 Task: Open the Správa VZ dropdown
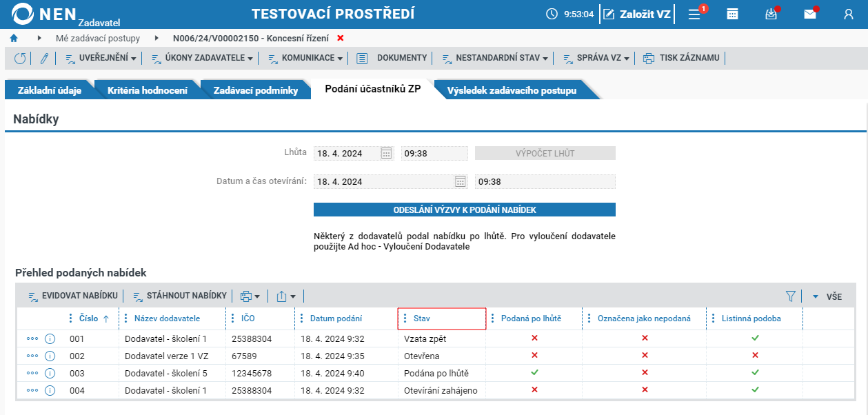(x=596, y=59)
